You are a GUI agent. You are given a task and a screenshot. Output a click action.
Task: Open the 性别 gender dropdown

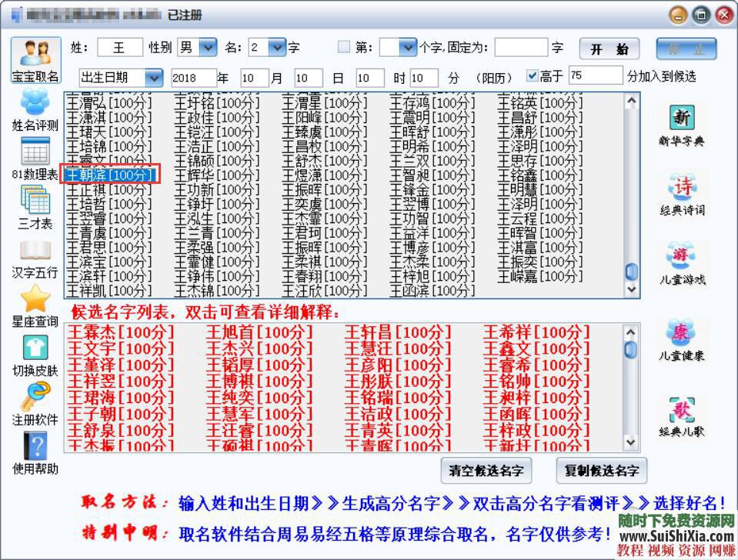point(206,46)
